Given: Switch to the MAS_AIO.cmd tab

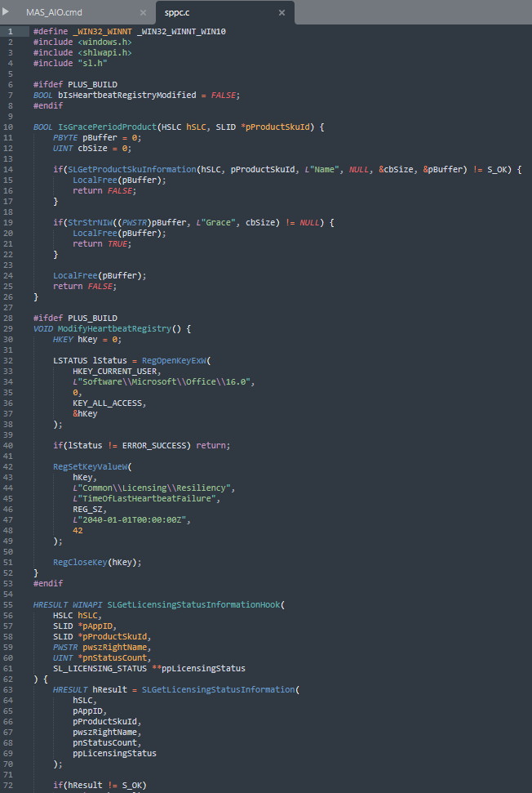Looking at the screenshot, I should 54,12.
